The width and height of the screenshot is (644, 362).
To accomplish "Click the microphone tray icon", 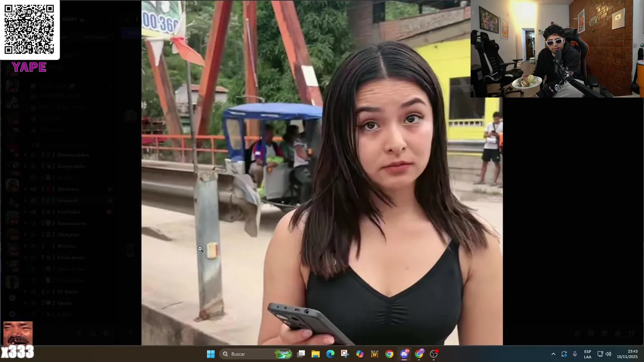I will coord(575,354).
